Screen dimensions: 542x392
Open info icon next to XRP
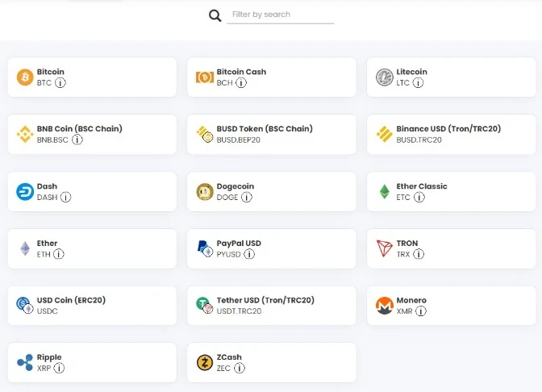[x=59, y=368]
